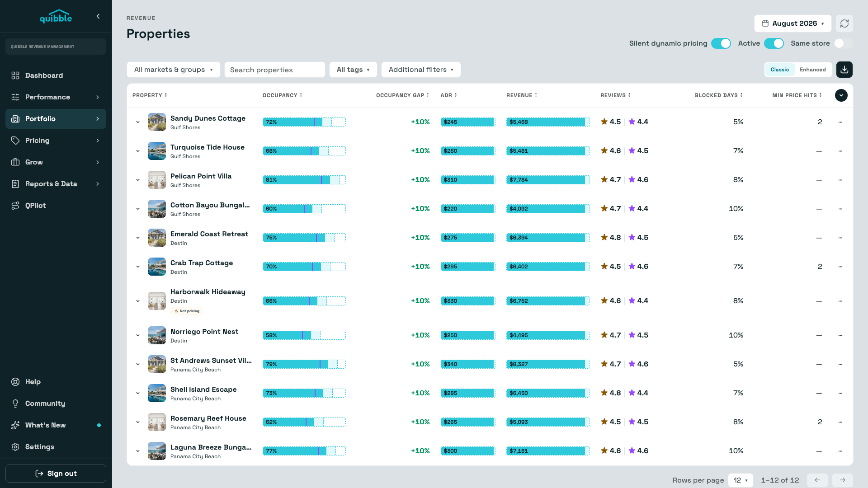Open All markets & groups dropdown

pos(174,70)
